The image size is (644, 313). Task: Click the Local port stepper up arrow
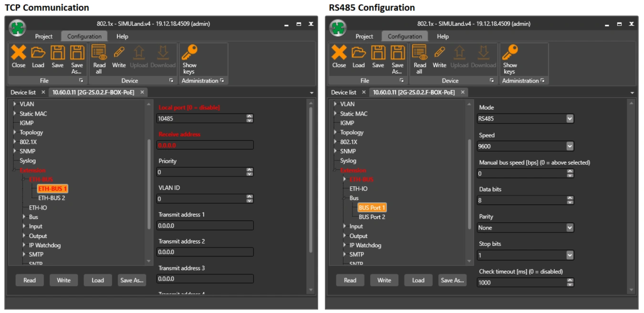[x=249, y=116]
